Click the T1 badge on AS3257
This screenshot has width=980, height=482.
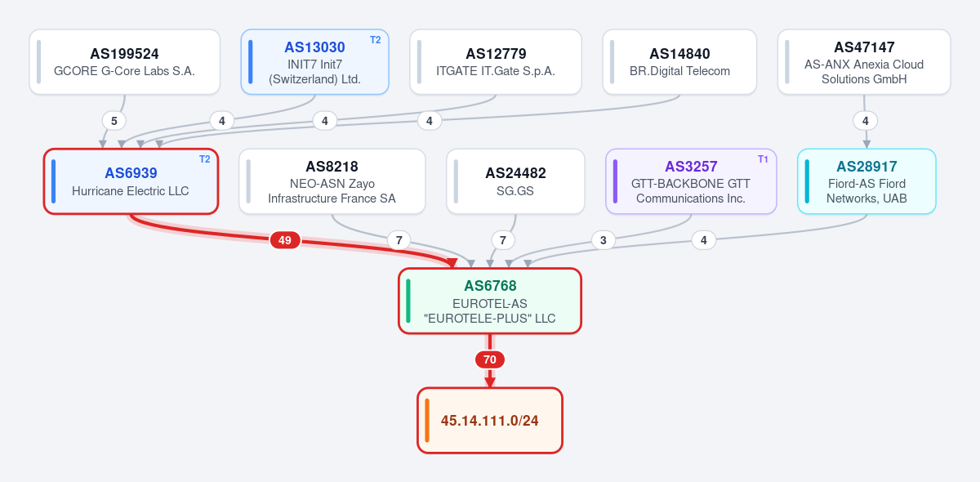tap(763, 159)
